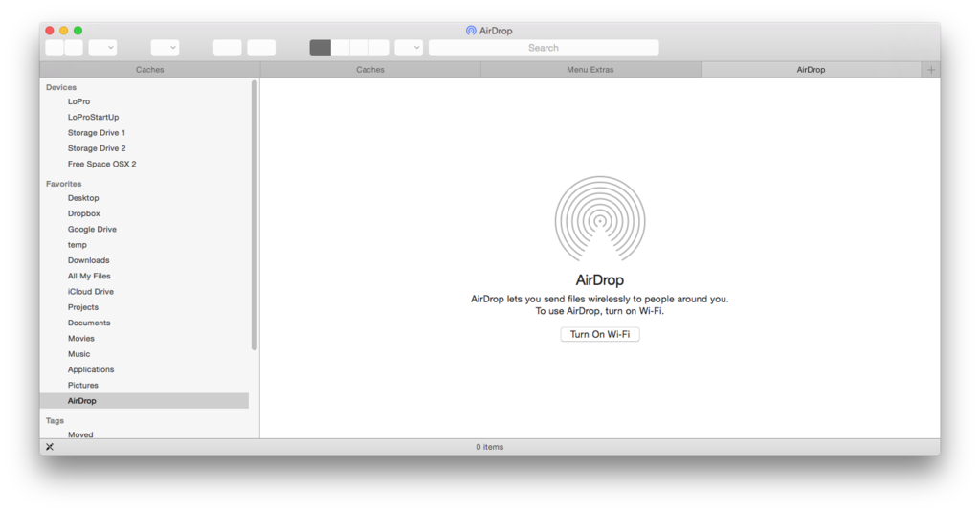This screenshot has width=980, height=512.
Task: Select the dark highlighted icon view segment
Action: pyautogui.click(x=320, y=48)
